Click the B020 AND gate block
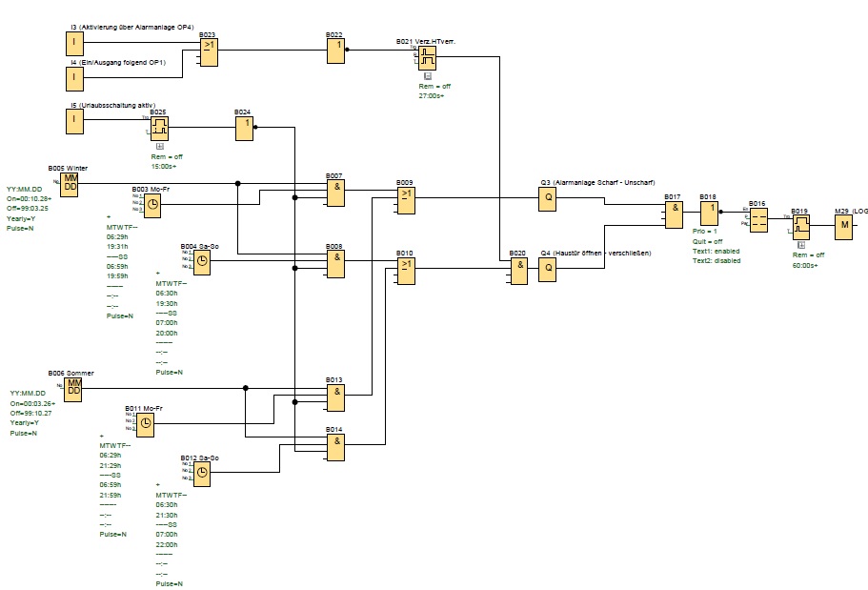This screenshot has width=868, height=590. click(x=517, y=272)
